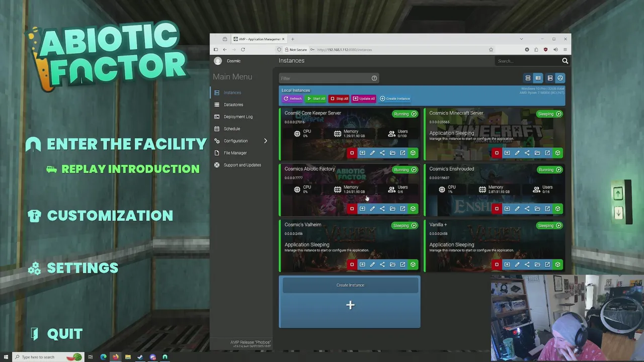Share the Vanilla + instance
This screenshot has width=644, height=362.
coord(527,264)
